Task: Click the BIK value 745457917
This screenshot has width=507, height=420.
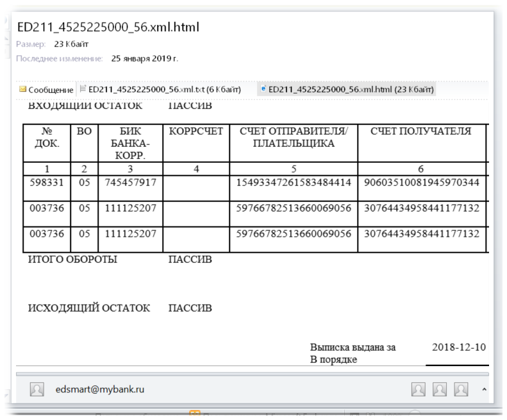Action: (x=130, y=182)
